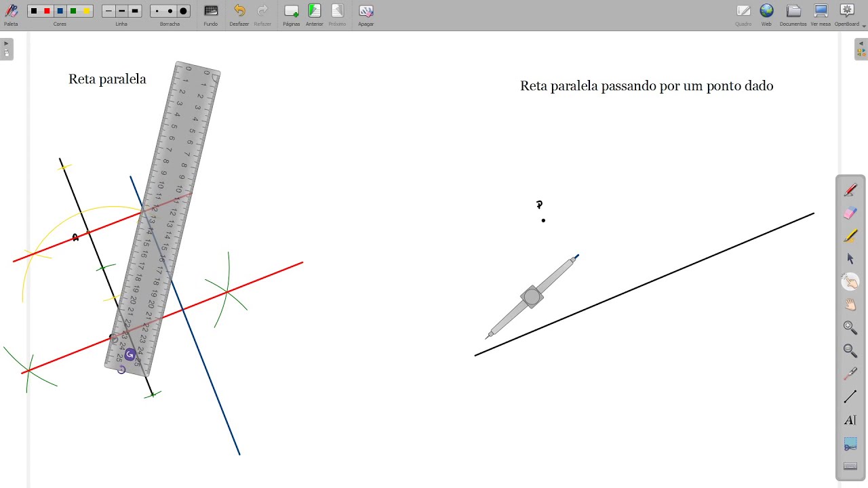
Task: Select the red pen color
Action: (x=47, y=11)
